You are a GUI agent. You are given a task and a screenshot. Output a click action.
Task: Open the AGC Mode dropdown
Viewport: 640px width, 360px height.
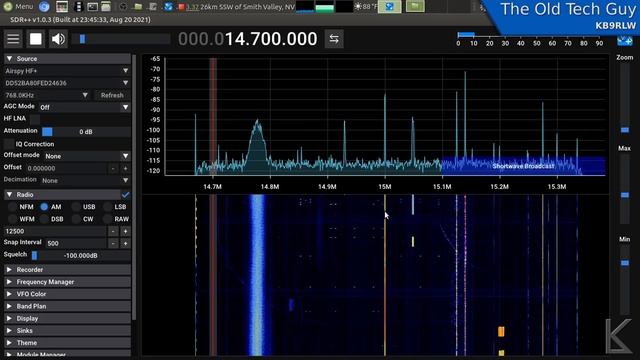tap(84, 107)
